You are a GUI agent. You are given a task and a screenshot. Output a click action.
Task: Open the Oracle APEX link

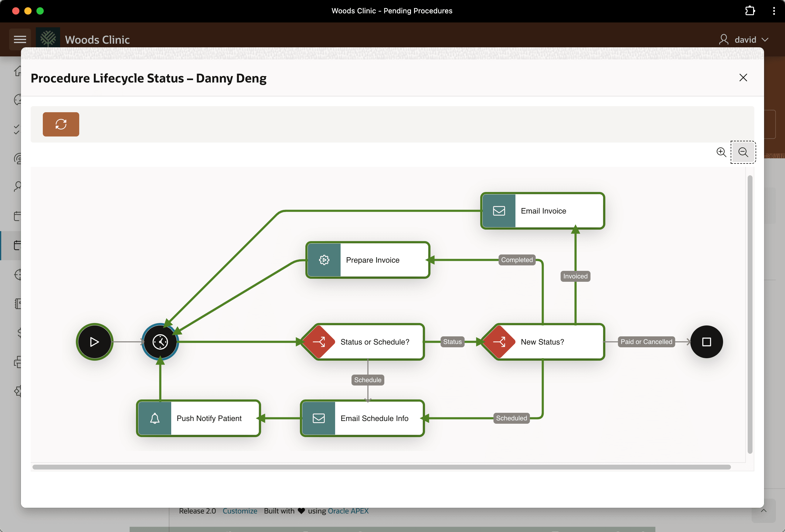[348, 511]
